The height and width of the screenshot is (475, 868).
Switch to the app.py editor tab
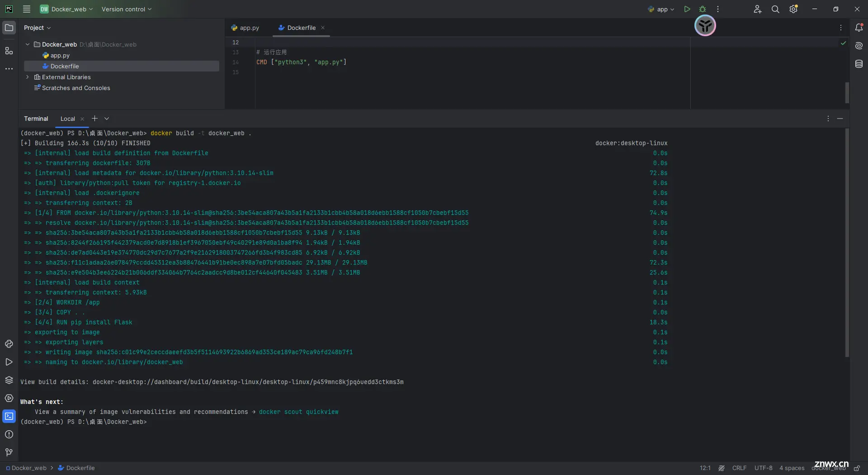tap(245, 28)
